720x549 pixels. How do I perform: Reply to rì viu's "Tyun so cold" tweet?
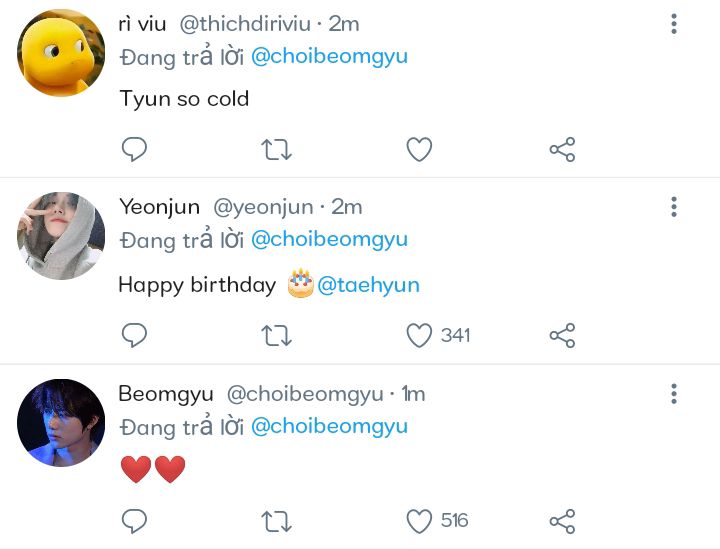pyautogui.click(x=134, y=150)
